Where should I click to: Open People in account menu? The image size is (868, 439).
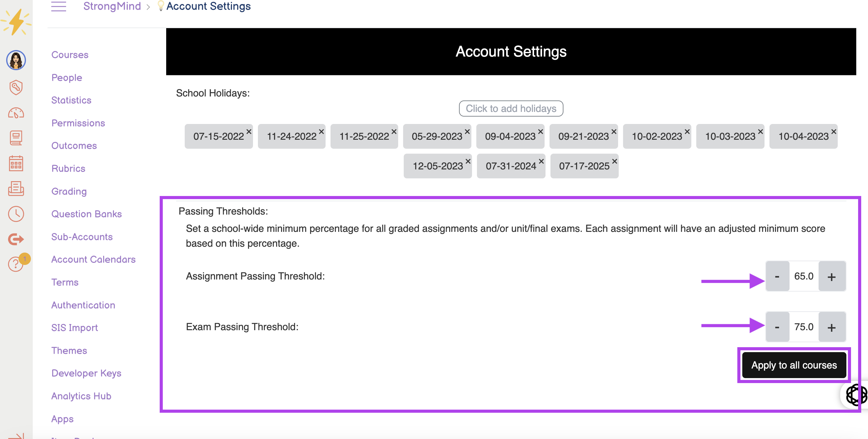(67, 78)
